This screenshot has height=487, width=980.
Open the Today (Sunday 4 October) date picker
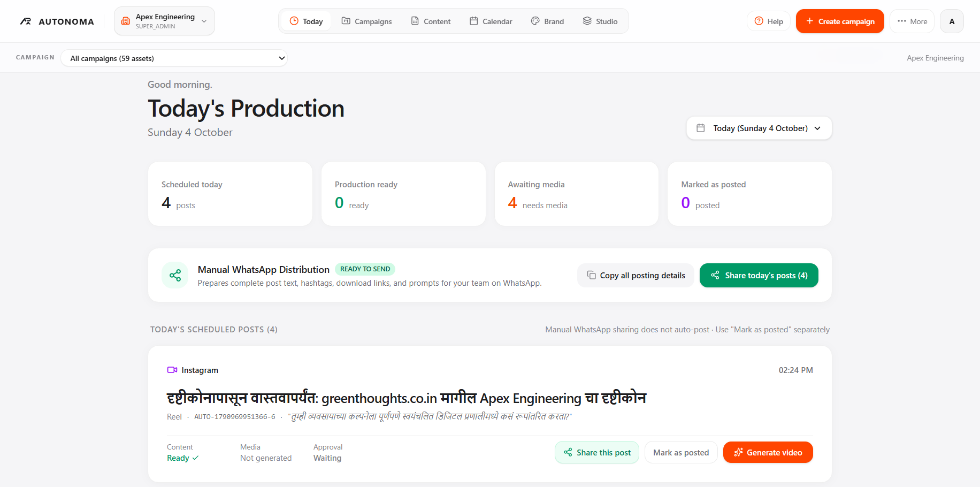(759, 128)
